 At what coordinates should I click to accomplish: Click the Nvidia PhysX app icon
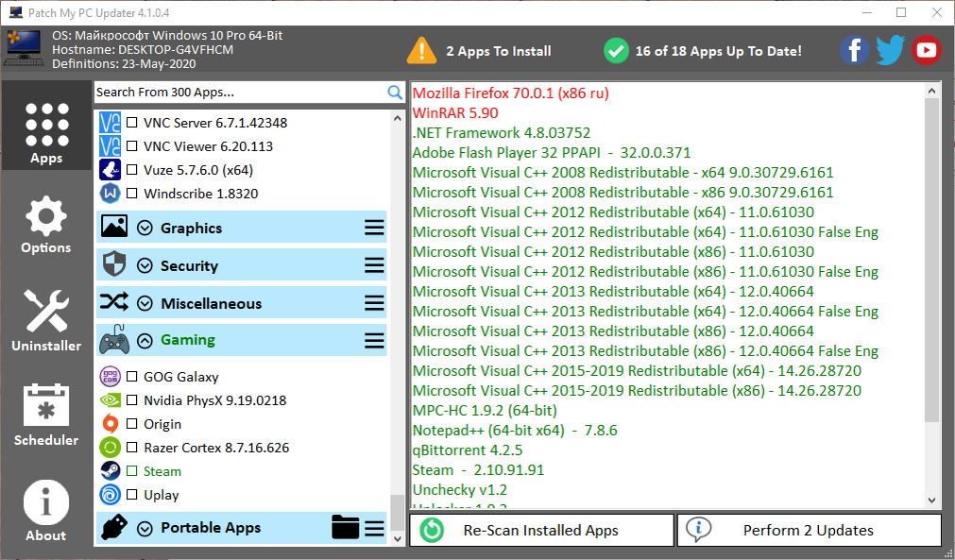(x=110, y=399)
